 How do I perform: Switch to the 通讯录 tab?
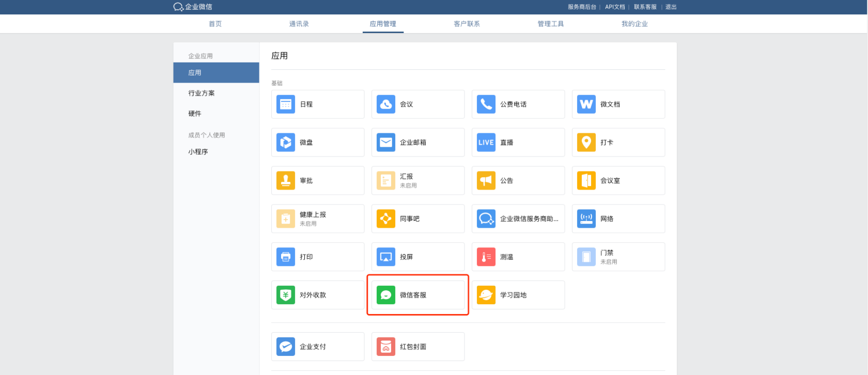pos(299,24)
